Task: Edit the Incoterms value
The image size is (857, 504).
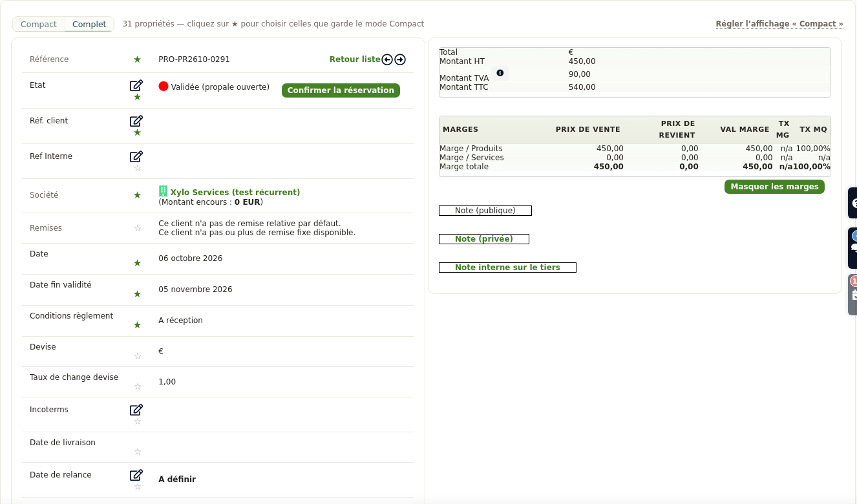Action: click(136, 410)
